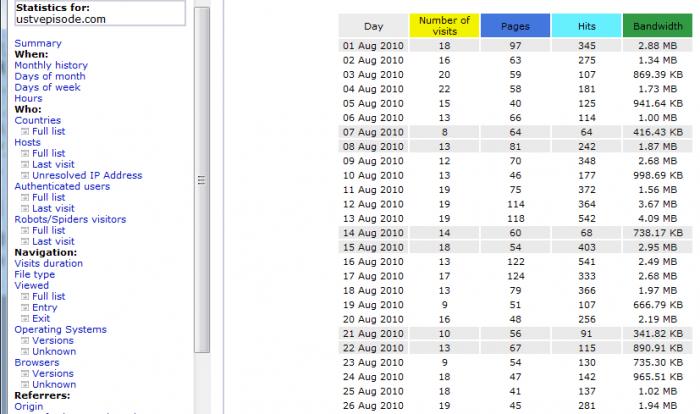
Task: Click the 122 pages value for 16 Aug
Action: 515,262
